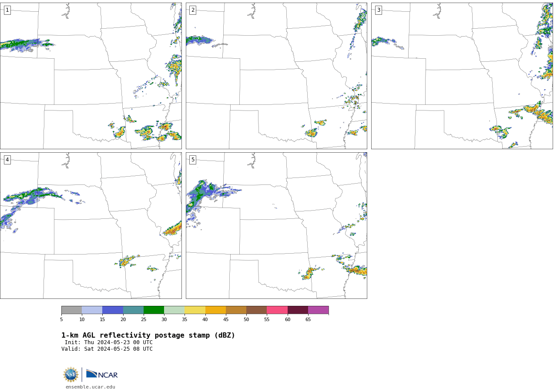This screenshot has height=392, width=557.
Task: Open ensemble member 2 reflectivity map
Action: coord(276,76)
